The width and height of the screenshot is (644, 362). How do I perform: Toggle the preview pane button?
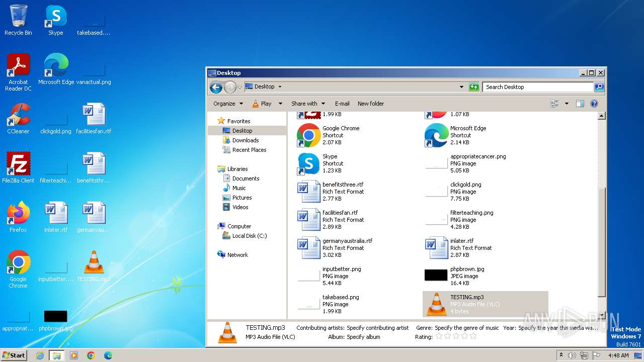(580, 104)
